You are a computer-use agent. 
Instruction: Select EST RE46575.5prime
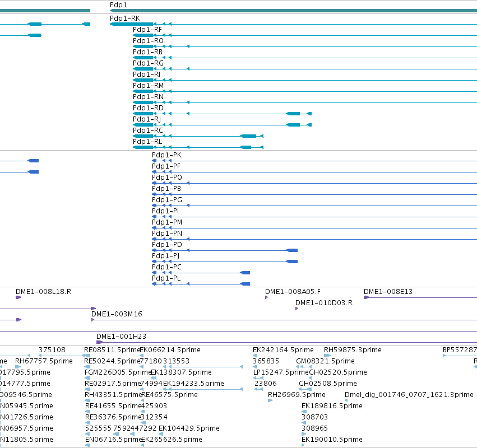(x=169, y=395)
